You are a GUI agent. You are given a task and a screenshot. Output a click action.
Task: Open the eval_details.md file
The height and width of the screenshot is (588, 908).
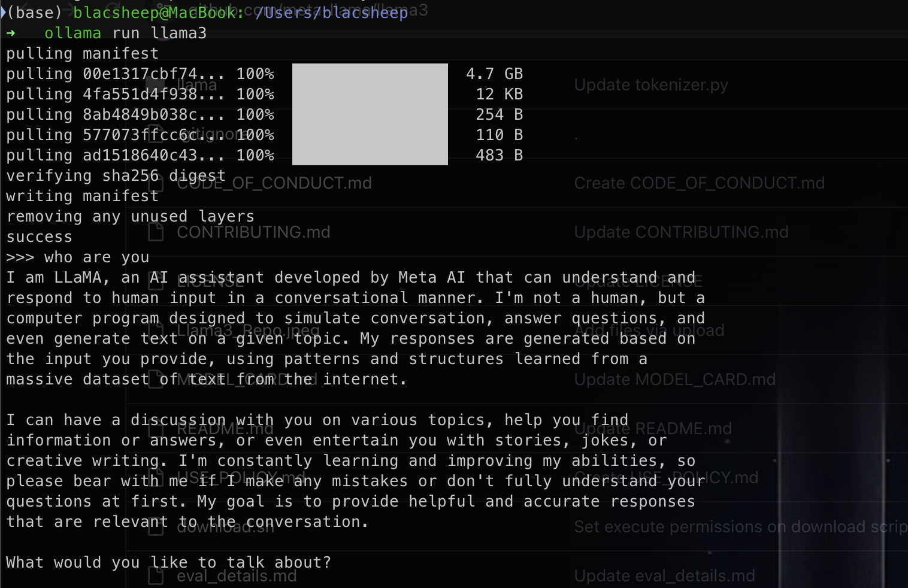point(237,576)
